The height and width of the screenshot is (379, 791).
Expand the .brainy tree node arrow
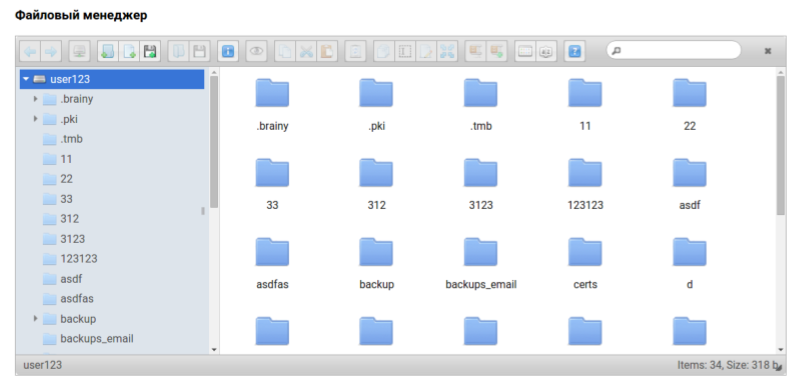pyautogui.click(x=35, y=99)
